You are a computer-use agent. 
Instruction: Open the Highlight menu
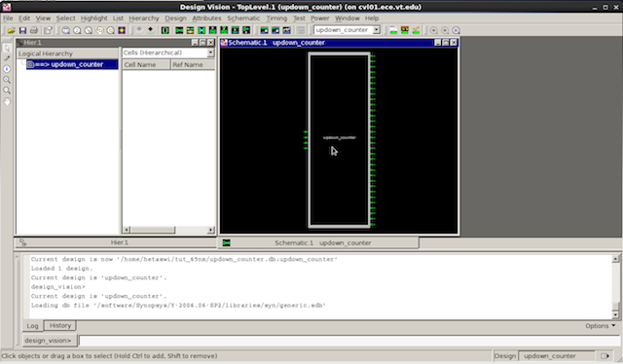pos(93,18)
